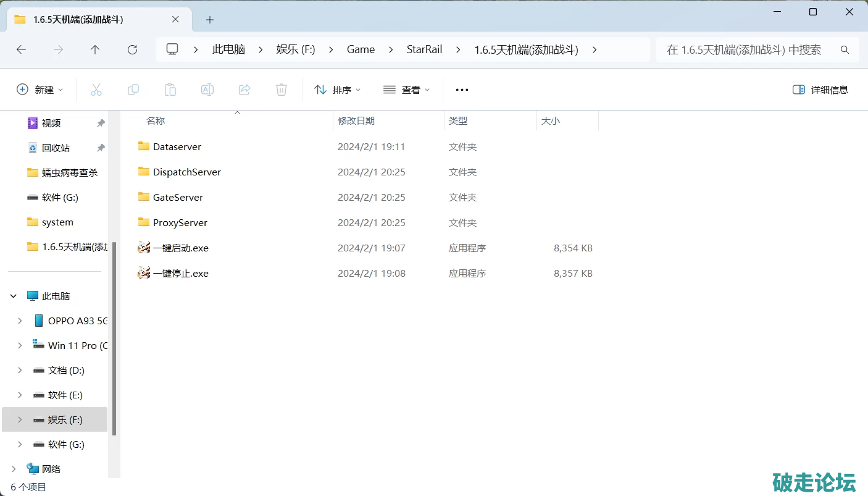Screen dimensions: 868x496
Task: Expand the 娱乐 (F:) drive tree node
Action: 20,419
